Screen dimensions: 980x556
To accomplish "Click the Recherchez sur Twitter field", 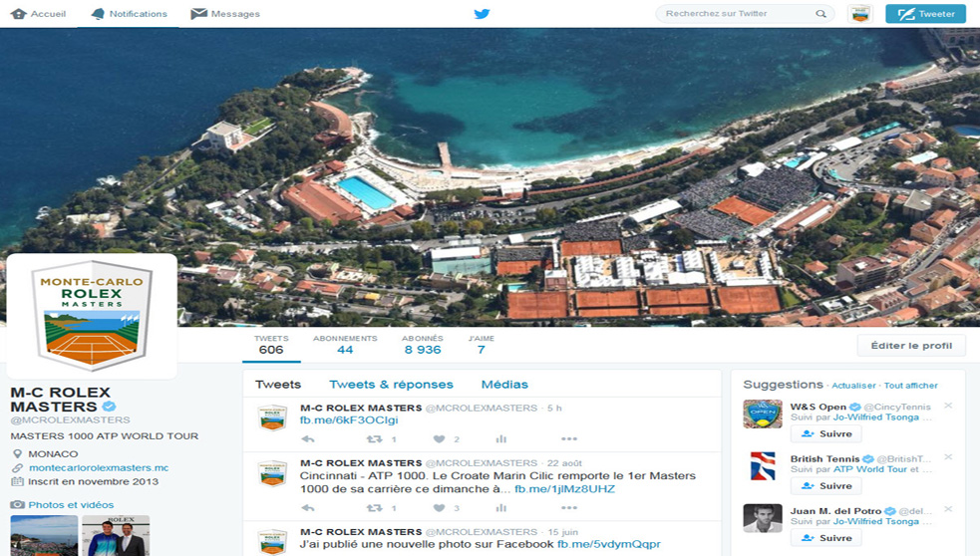I will tap(738, 14).
